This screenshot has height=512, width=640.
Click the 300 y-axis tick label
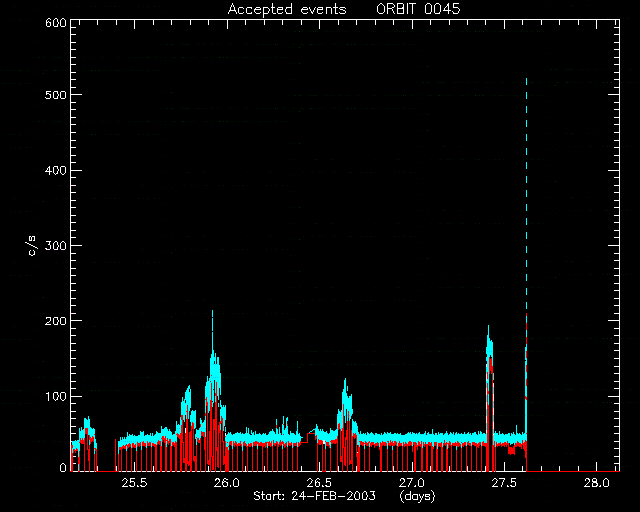click(56, 245)
